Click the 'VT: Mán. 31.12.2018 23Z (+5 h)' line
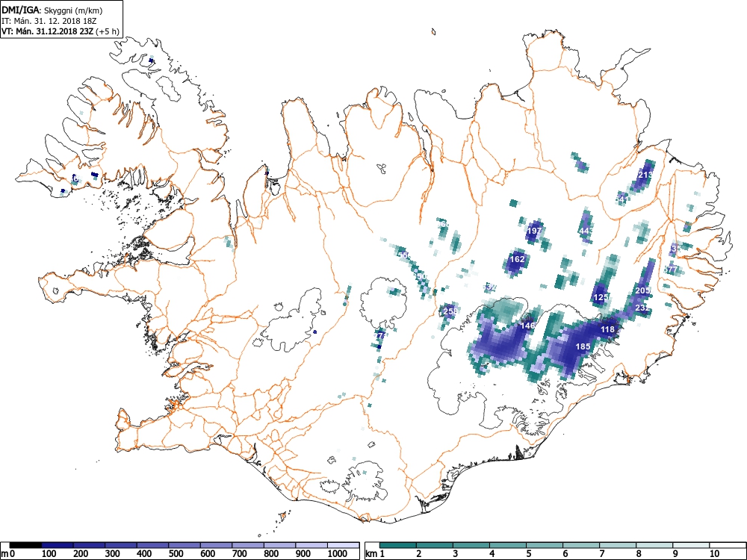 pos(60,31)
